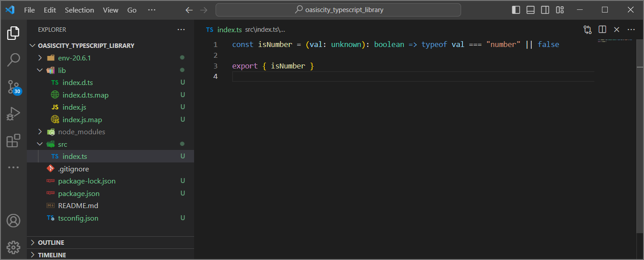Open tsconfig.json file
This screenshot has height=260, width=644.
110,218
